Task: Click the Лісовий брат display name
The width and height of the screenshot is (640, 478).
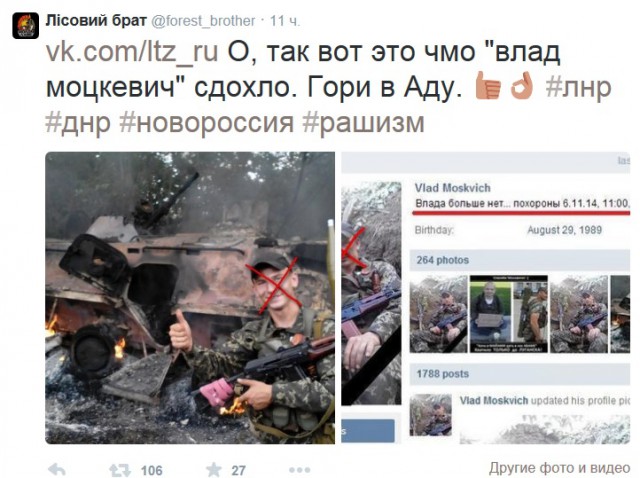Action: point(96,20)
